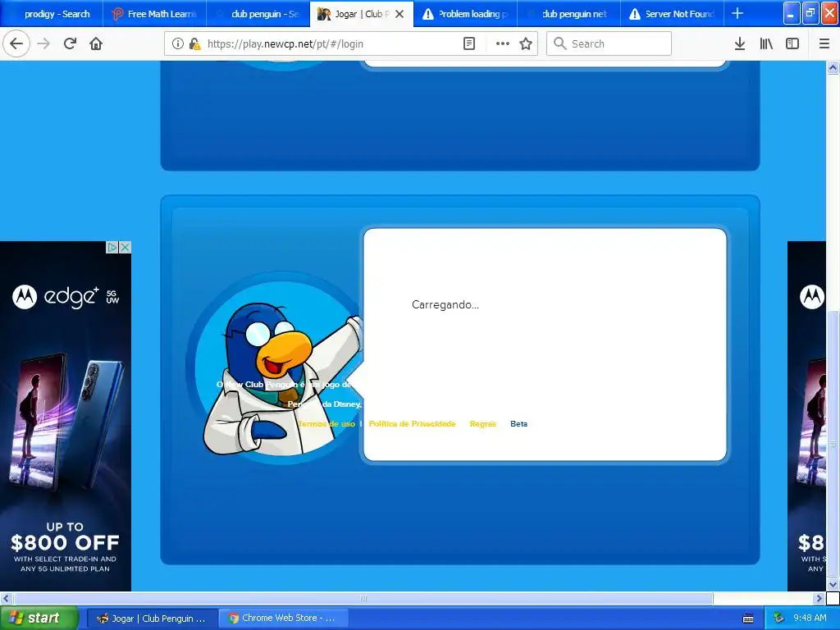Click the AdChoices icon on left ad
Viewport: 840px width, 630px height.
click(112, 247)
